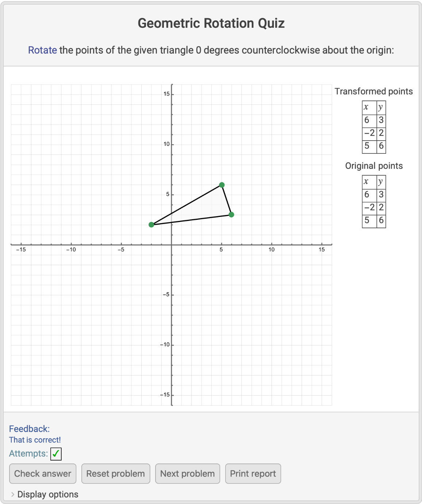Screen dimensions: 422x504
Task: Click the Display options chevron arrow
Action: pos(13,494)
